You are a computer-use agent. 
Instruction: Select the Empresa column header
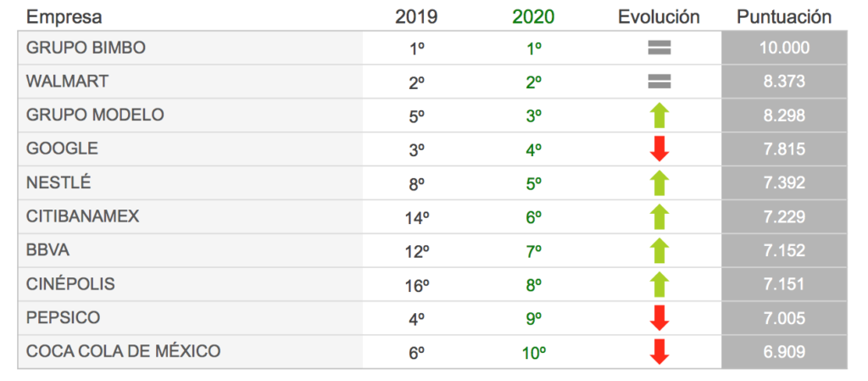pos(64,17)
